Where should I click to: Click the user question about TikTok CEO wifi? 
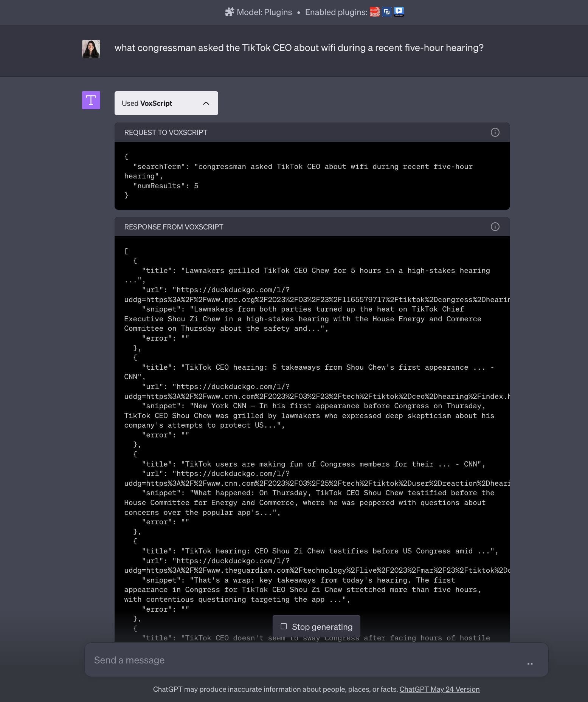[299, 48]
